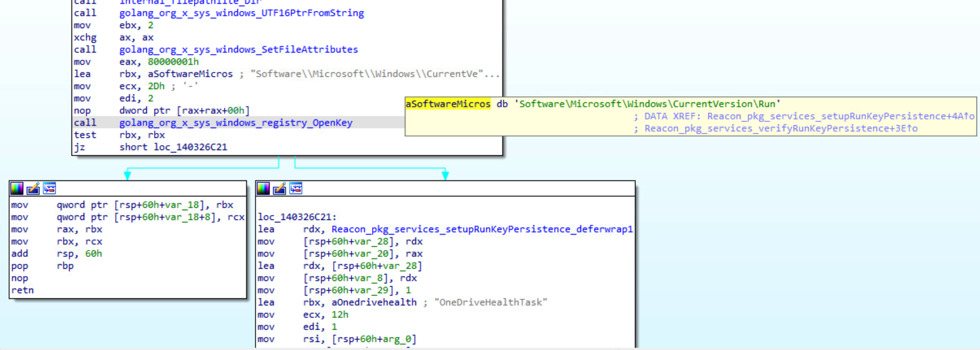This screenshot has height=350, width=980.
Task: Click the 'ecx, 2Dh' operand
Action: [141, 86]
